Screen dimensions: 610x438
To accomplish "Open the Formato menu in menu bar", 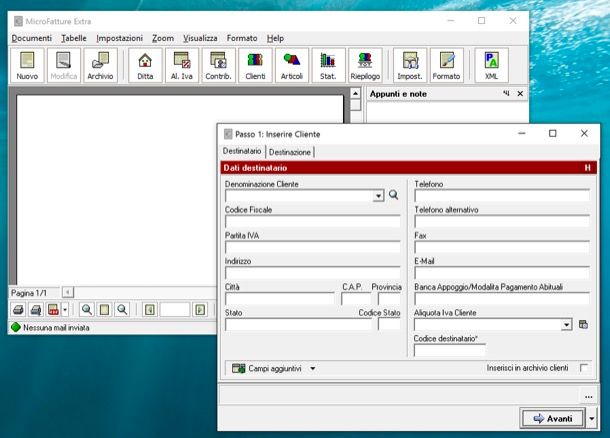I will [x=242, y=38].
